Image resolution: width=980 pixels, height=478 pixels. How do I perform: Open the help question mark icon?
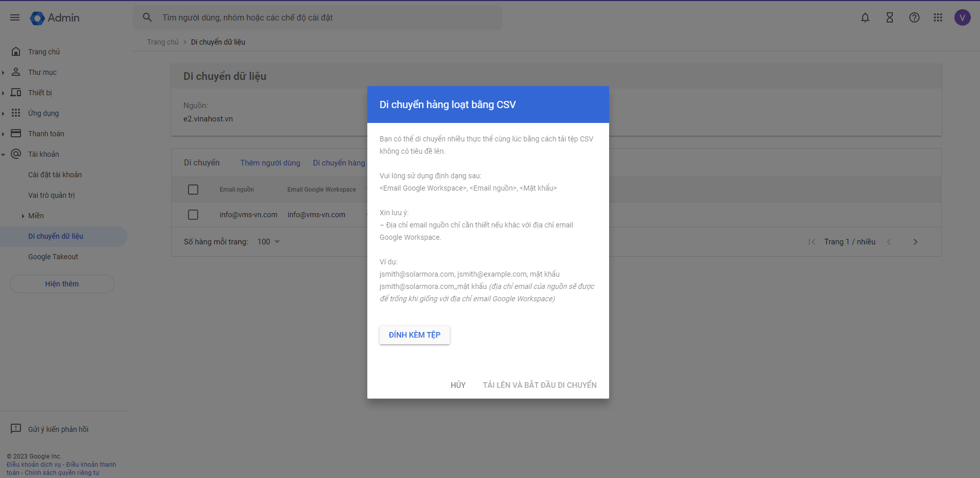click(x=914, y=17)
